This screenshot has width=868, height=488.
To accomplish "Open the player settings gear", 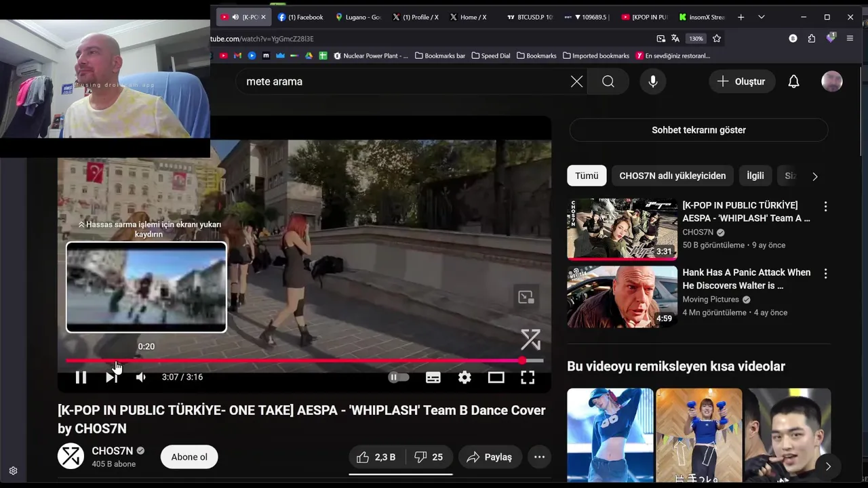I will tap(465, 378).
